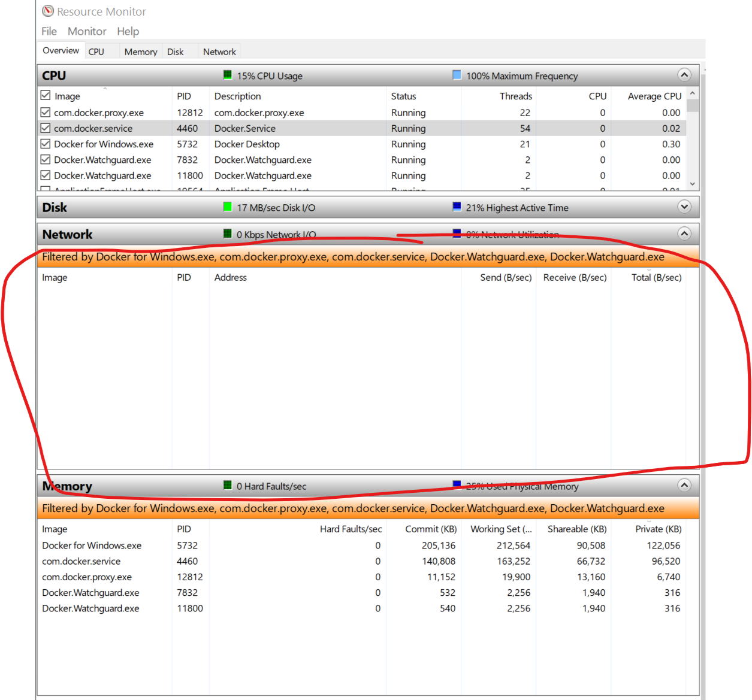Viewport: 752px width, 700px height.
Task: Click the CPU list scrollbar down arrow
Action: [x=693, y=184]
